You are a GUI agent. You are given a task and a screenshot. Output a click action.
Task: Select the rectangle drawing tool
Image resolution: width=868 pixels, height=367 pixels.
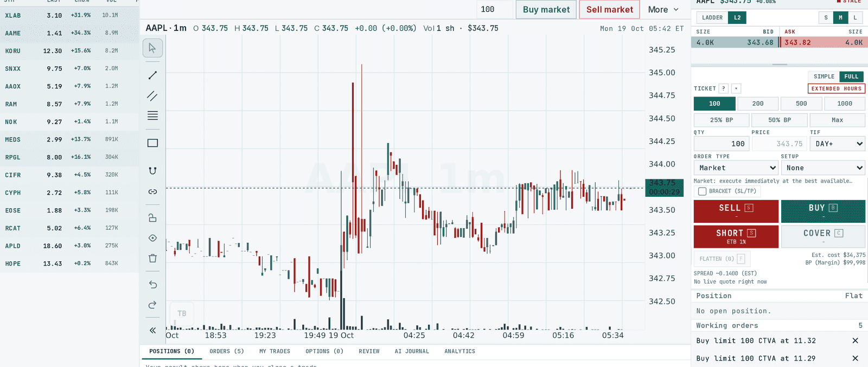[x=152, y=143]
